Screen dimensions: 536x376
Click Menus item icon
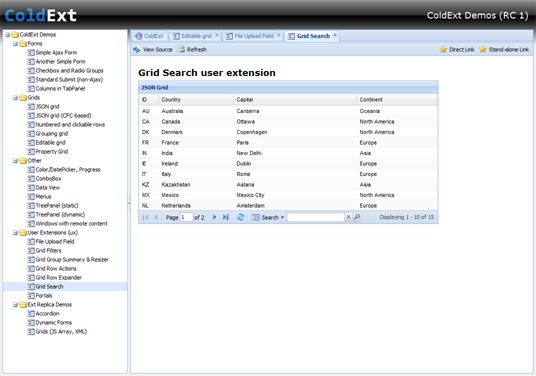[31, 197]
